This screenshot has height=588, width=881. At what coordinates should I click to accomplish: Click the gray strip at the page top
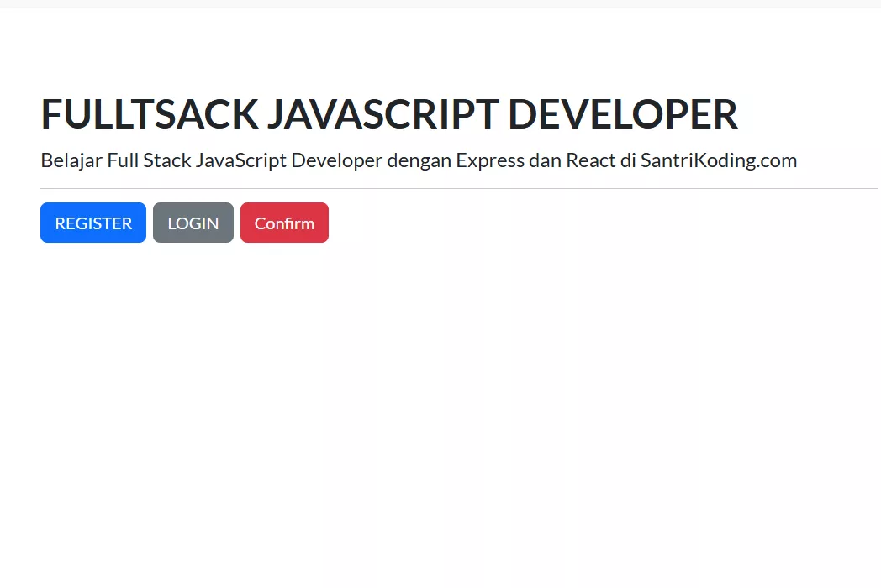pos(440,3)
